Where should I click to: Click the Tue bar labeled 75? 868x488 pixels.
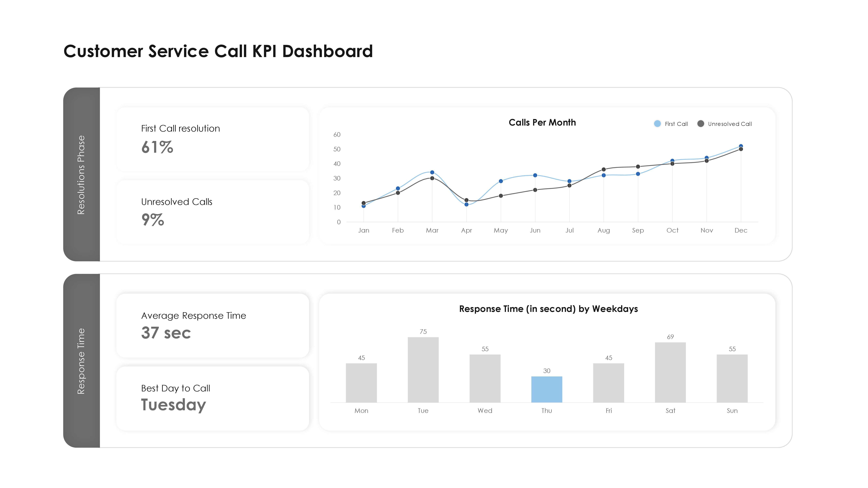click(x=423, y=370)
